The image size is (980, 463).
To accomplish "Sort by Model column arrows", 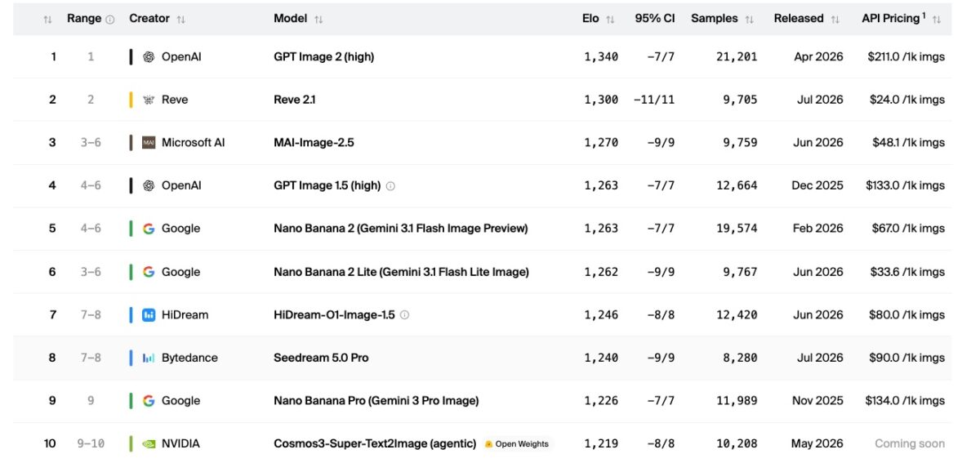I will pyautogui.click(x=318, y=19).
